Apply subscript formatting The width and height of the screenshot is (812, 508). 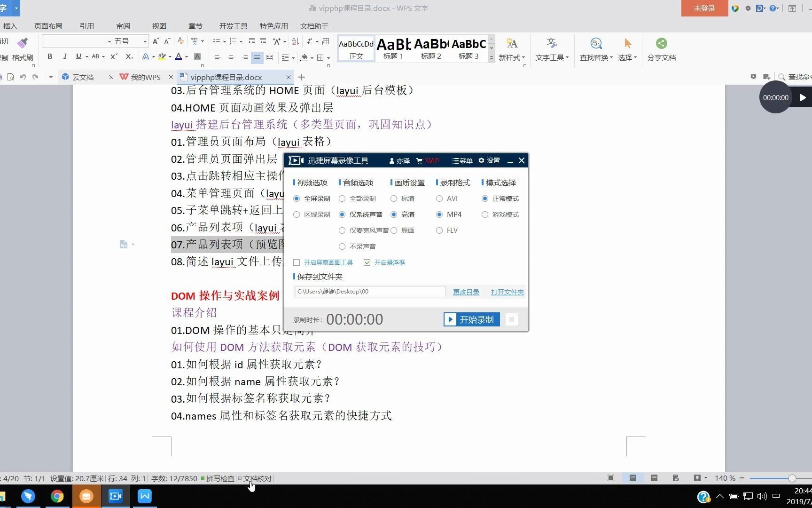[x=129, y=56]
